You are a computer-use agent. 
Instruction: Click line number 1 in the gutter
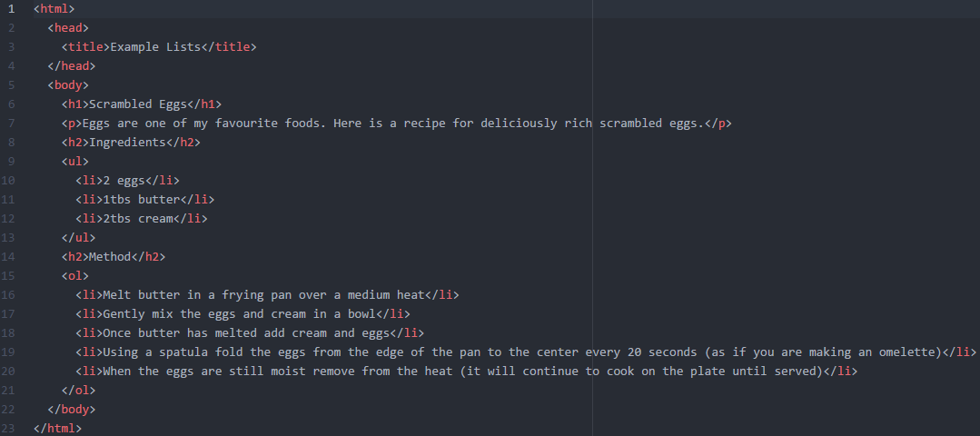click(11, 9)
